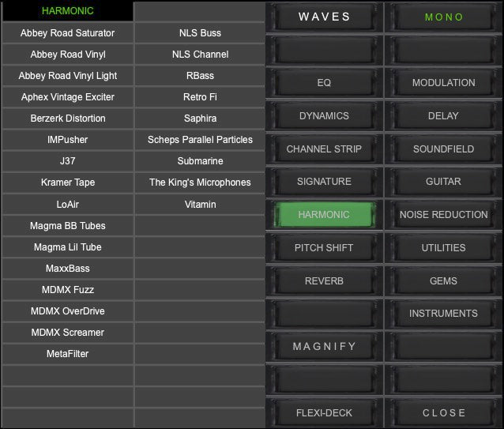504x429 pixels.
Task: Select the Vitamin plugin entry
Action: (x=200, y=205)
